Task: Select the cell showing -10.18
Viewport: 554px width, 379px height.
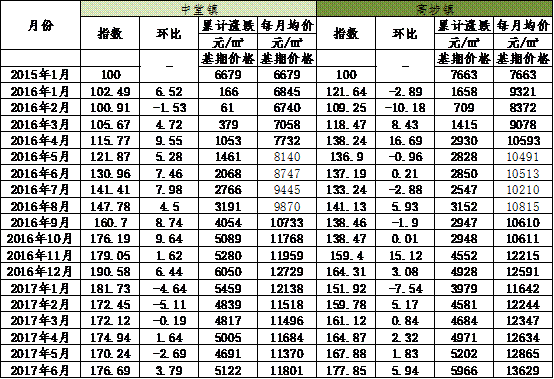Action: (x=405, y=108)
